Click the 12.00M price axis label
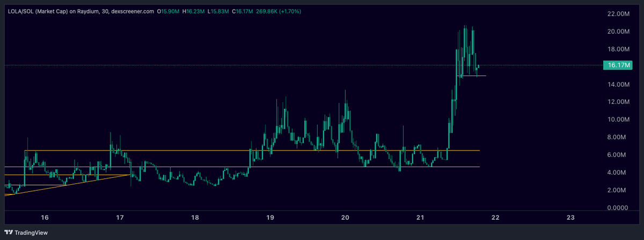Screen dimensions: 644x240 click(618, 102)
